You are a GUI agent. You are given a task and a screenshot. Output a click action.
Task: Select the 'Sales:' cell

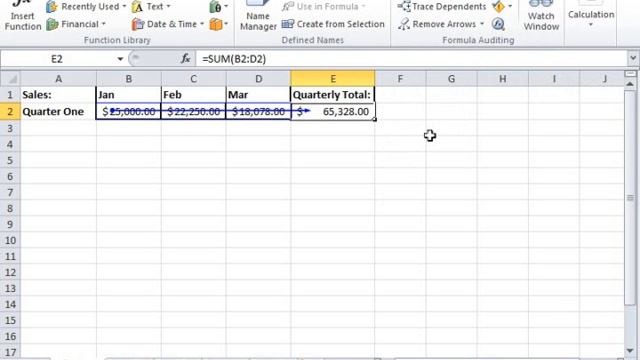[x=58, y=95]
